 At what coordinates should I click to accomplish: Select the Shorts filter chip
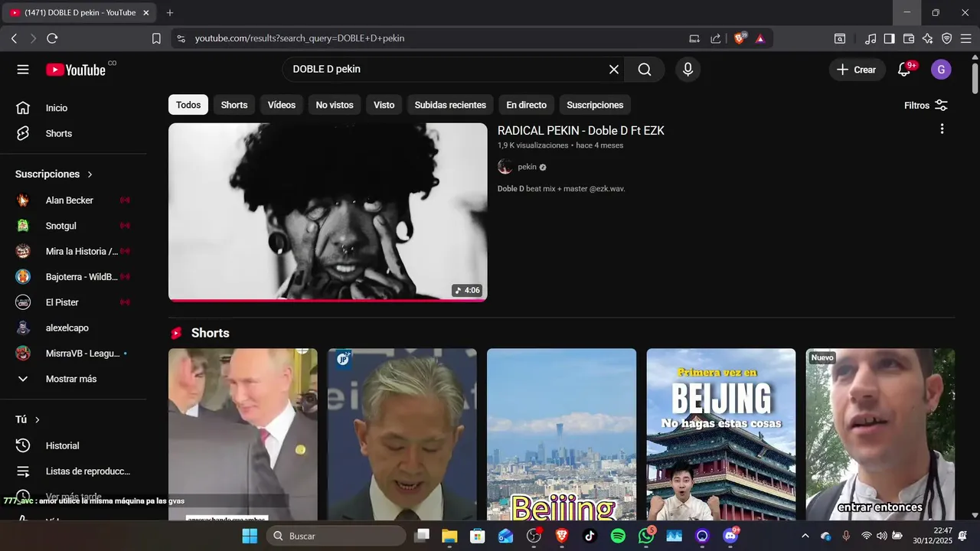pos(234,105)
